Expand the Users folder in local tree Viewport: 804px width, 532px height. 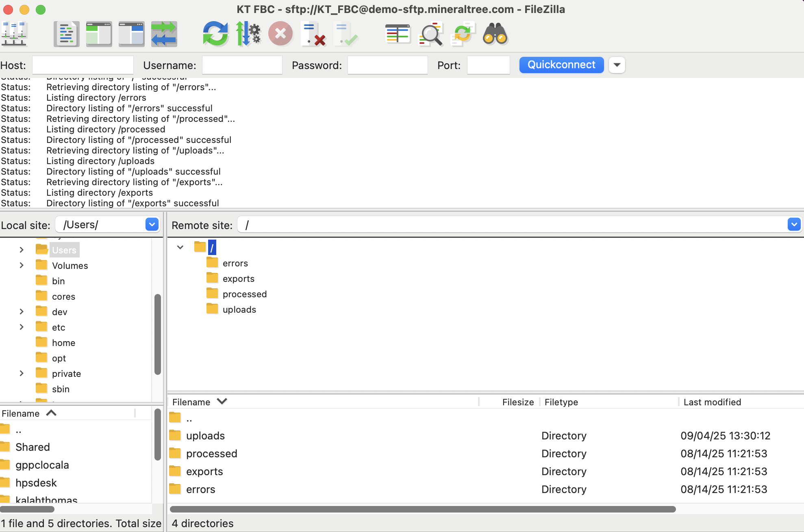point(22,250)
